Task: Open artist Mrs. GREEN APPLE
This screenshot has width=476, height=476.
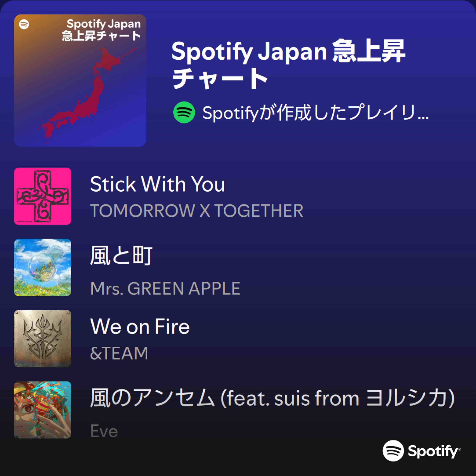Action: [x=165, y=288]
